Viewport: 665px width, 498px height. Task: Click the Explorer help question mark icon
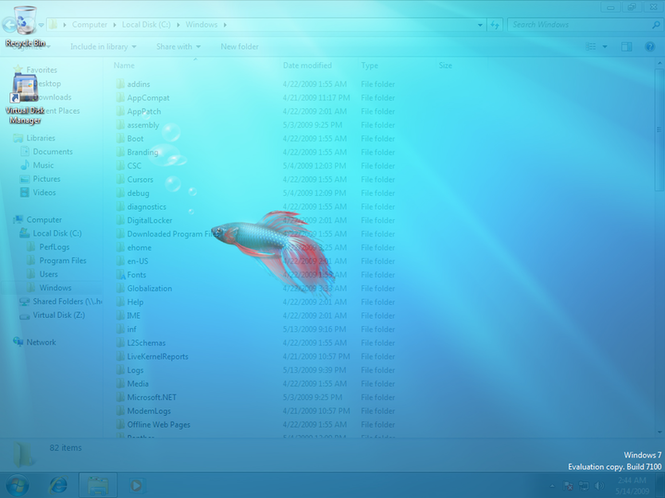tap(648, 46)
